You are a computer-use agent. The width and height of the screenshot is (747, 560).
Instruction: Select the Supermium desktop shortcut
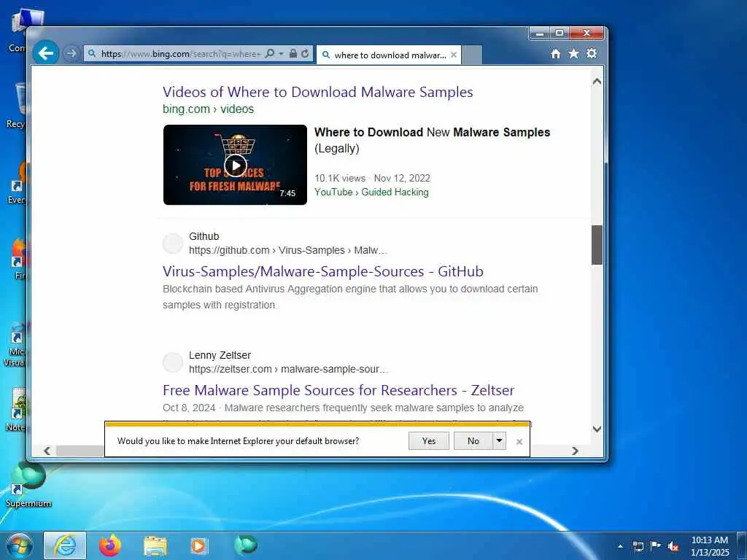(28, 484)
